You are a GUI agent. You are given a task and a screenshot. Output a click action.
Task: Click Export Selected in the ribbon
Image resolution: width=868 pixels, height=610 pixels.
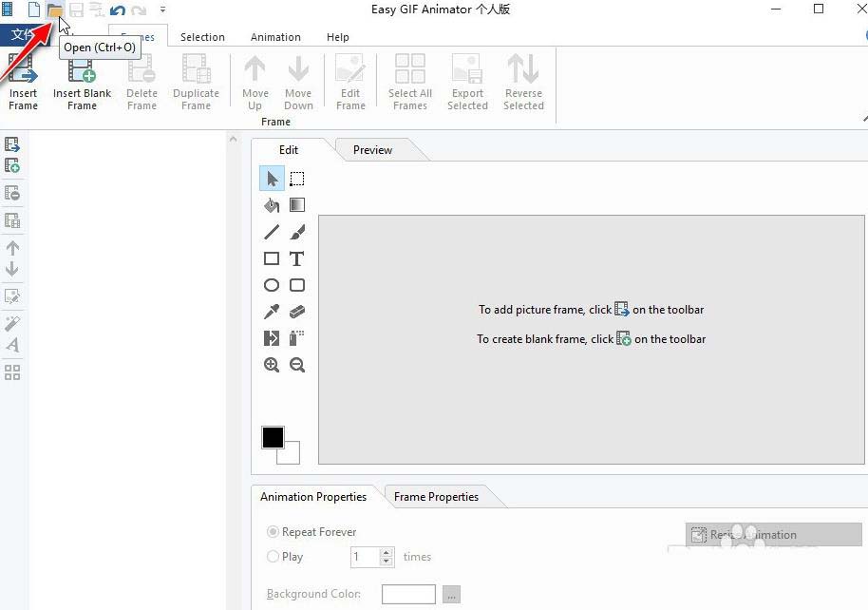(468, 83)
